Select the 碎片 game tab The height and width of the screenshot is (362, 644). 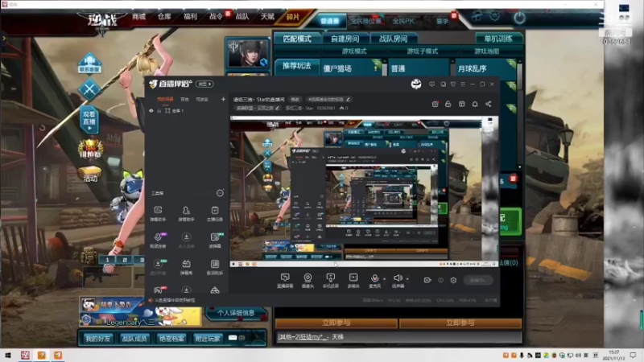(293, 17)
